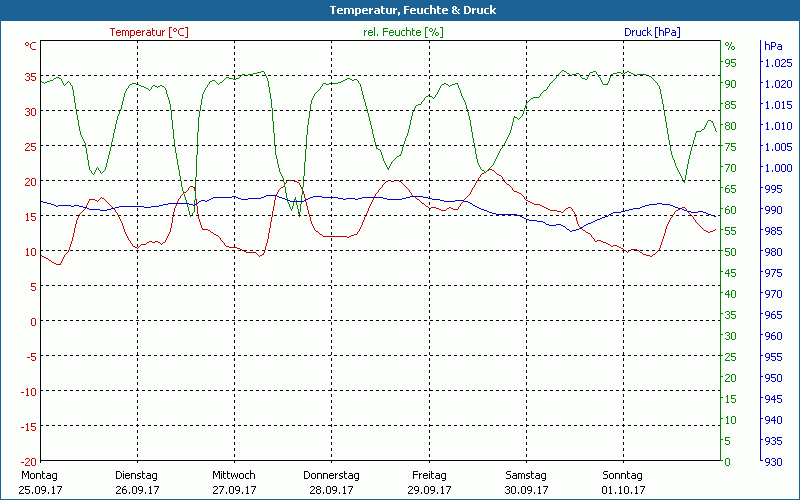Select the Dienstag 26.09.17 date label
Viewport: 800px width, 500px height.
tap(136, 482)
